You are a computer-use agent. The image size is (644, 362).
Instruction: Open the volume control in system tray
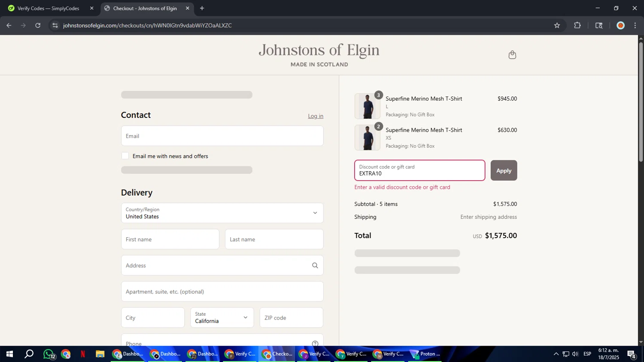pyautogui.click(x=575, y=354)
